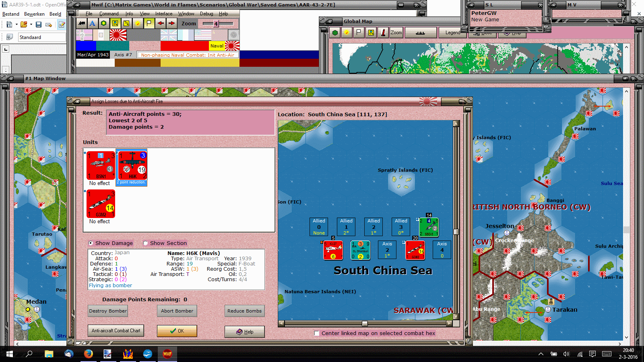Open File Explorer from the taskbar

[49, 354]
